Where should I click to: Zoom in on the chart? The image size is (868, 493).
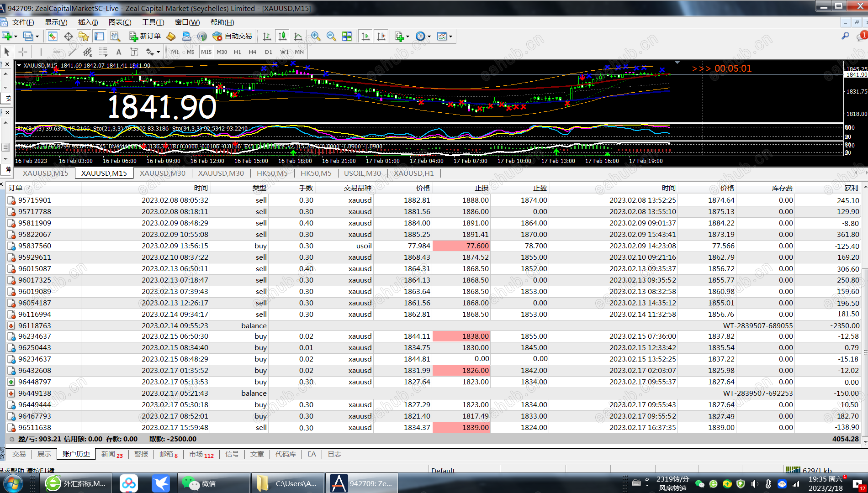click(315, 36)
